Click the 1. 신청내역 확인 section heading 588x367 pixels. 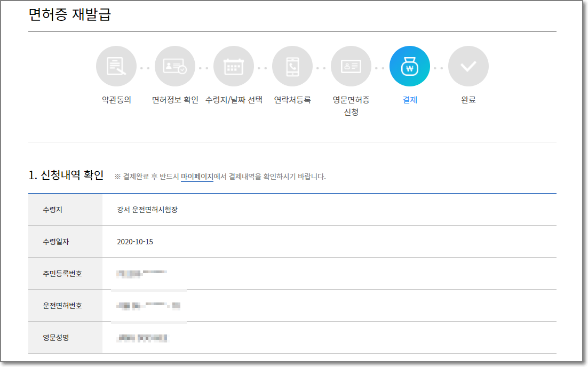66,175
